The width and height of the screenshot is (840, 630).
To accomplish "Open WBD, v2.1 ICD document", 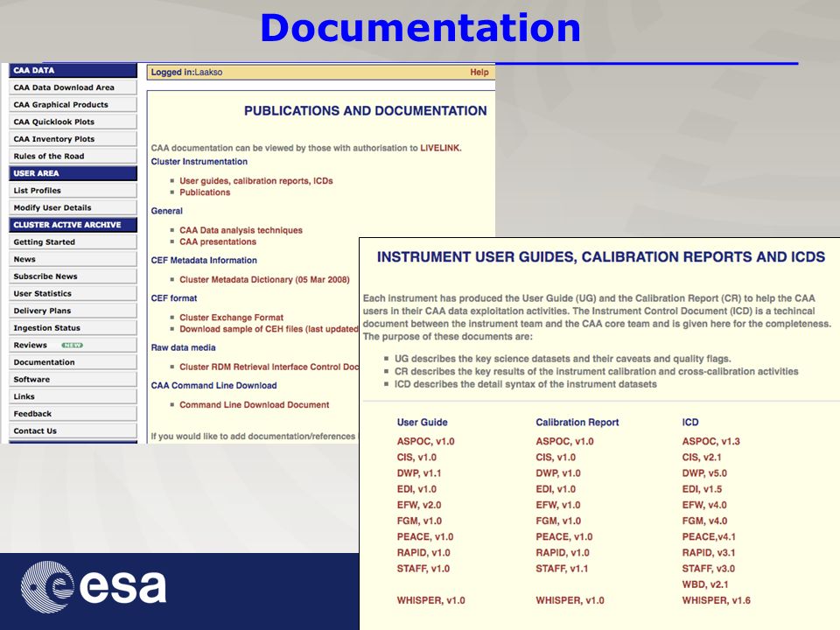I will (x=705, y=584).
